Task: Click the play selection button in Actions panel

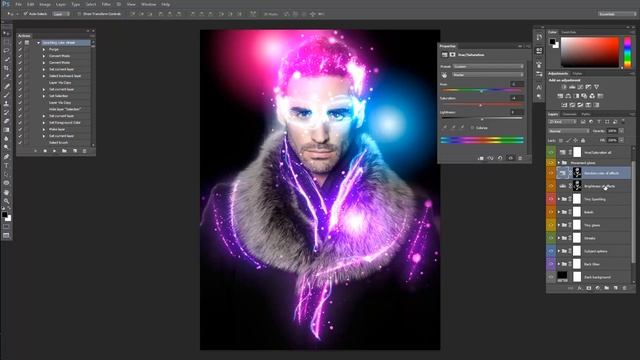Action: coord(54,151)
